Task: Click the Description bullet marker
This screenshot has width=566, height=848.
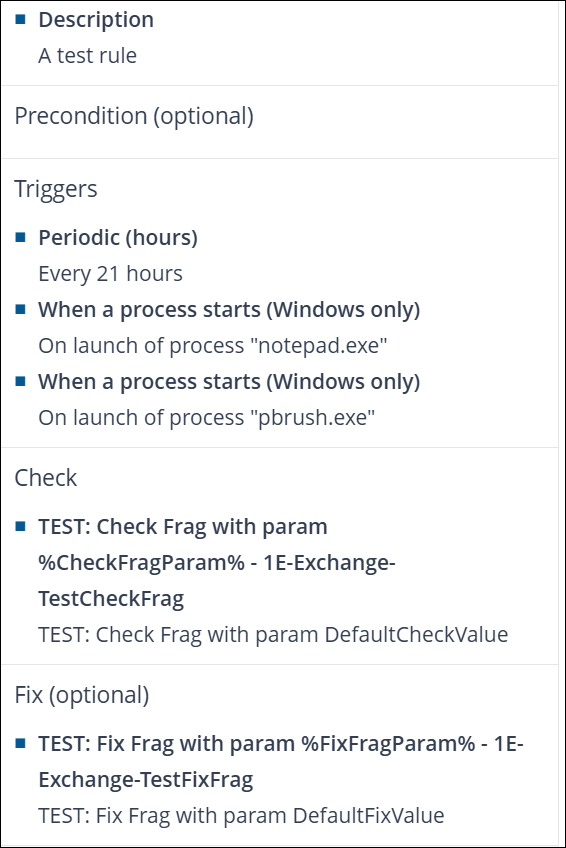Action: [x=21, y=19]
